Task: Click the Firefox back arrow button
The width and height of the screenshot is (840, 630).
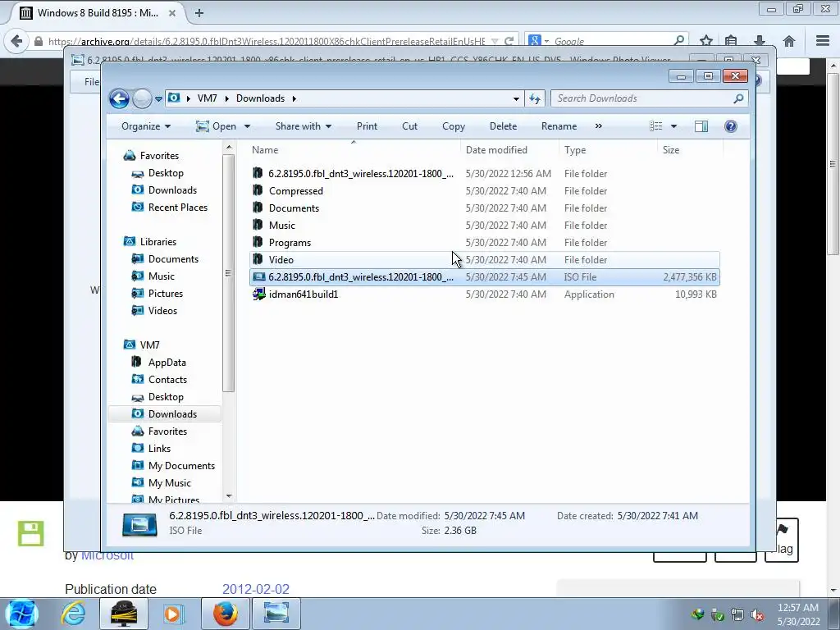Action: point(16,41)
